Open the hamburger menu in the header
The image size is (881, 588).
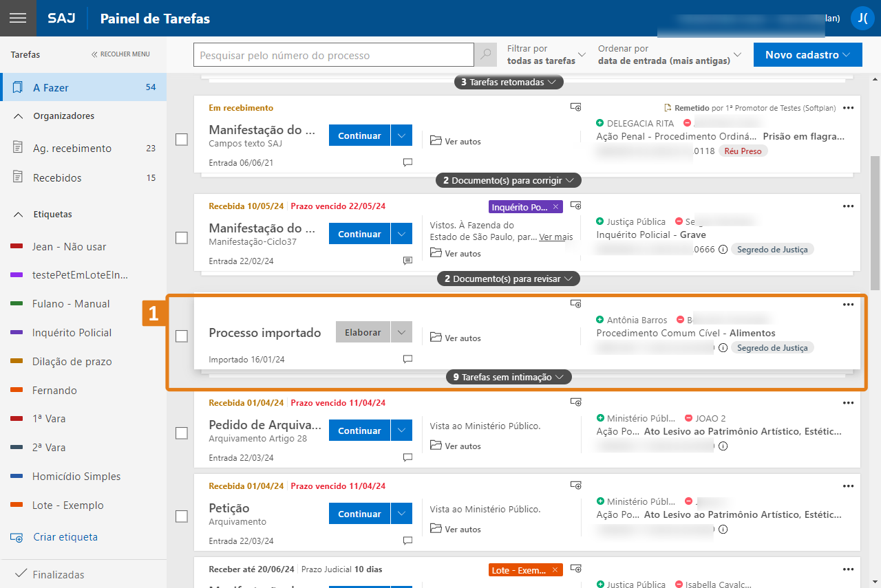(18, 18)
